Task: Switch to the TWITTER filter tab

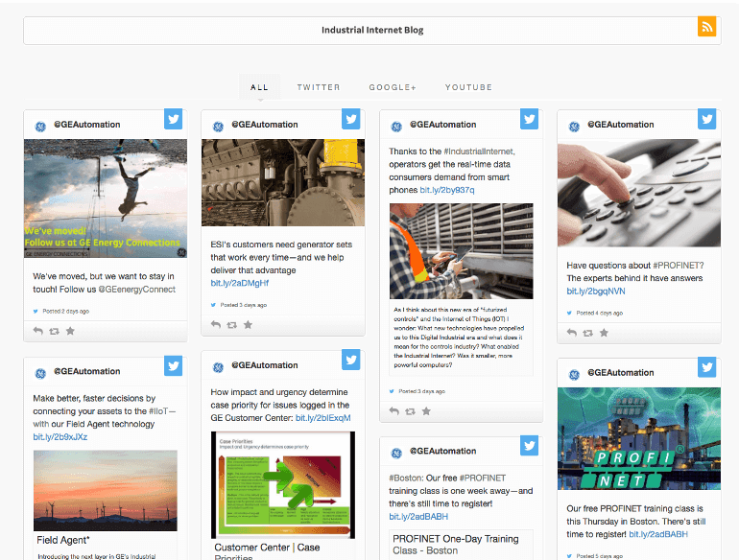Action: click(x=318, y=87)
